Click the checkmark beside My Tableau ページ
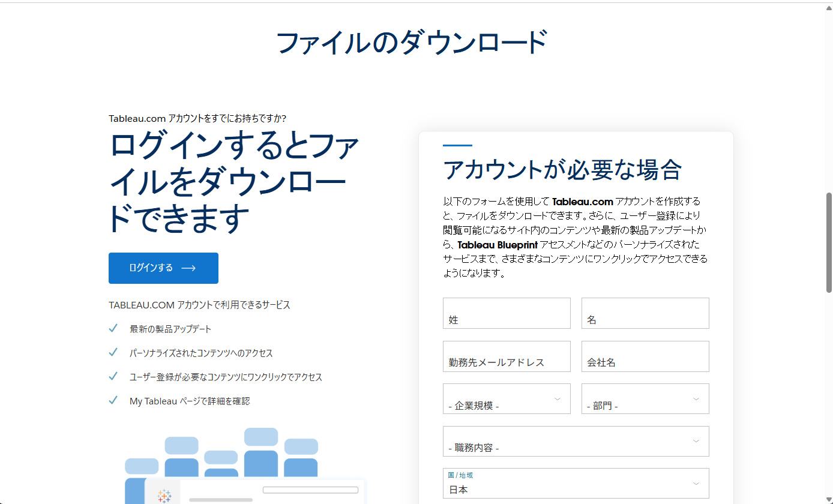The width and height of the screenshot is (833, 504). [113, 401]
